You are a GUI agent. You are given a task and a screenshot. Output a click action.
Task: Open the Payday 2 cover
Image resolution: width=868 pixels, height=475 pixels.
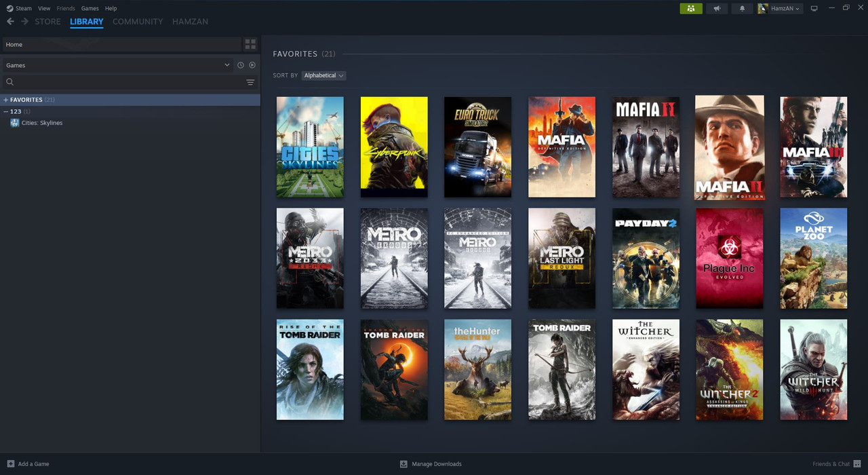point(646,259)
